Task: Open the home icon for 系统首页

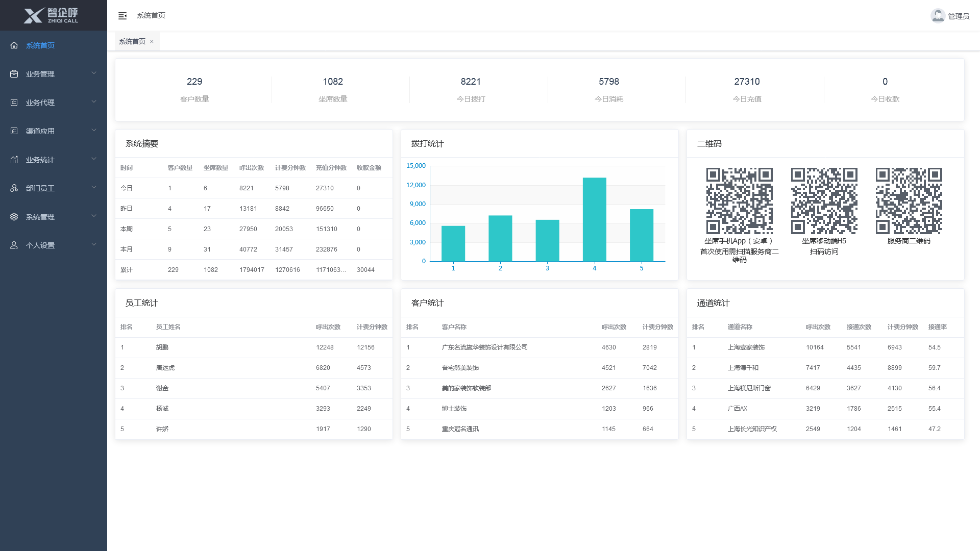Action: 14,45
